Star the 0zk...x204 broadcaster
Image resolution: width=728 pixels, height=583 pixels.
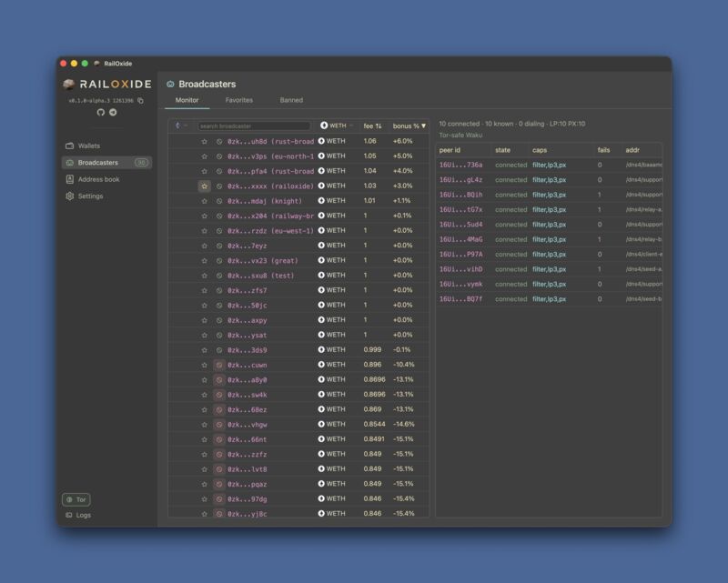pyautogui.click(x=204, y=216)
